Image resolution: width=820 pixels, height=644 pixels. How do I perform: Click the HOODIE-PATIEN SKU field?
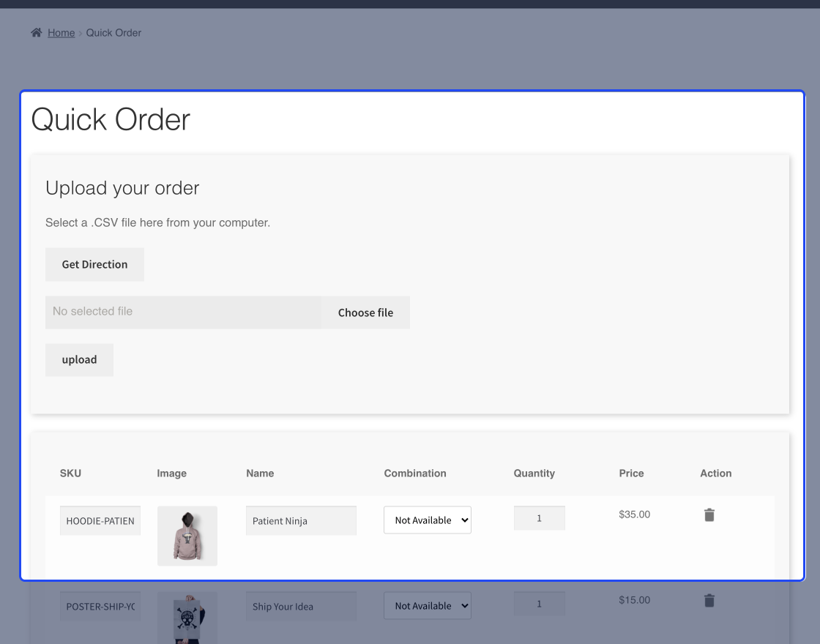pyautogui.click(x=100, y=520)
